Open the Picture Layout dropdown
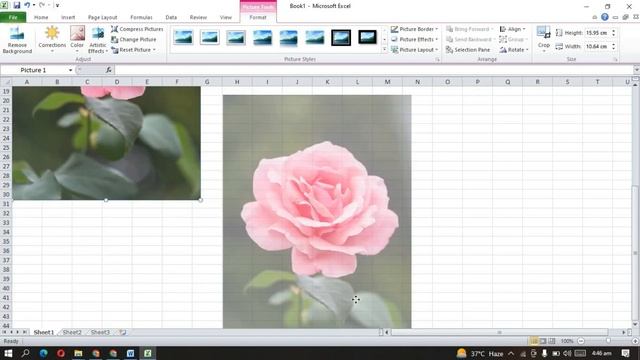Screen dimensions: 640x360 (414, 50)
